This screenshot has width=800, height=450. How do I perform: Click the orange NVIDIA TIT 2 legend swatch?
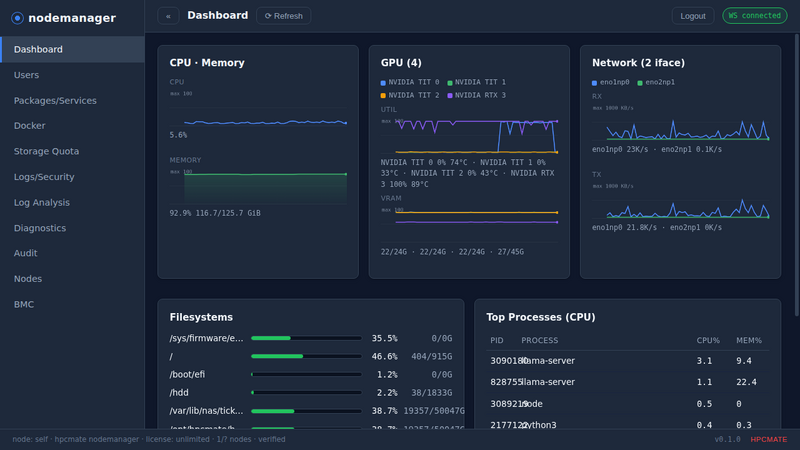[383, 95]
